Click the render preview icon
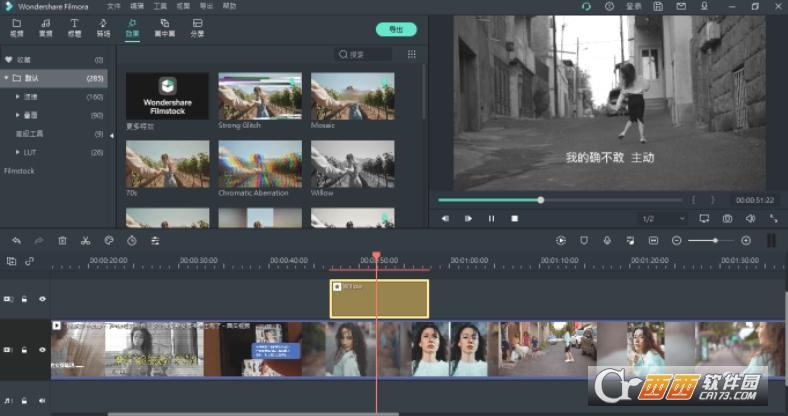Image resolution: width=788 pixels, height=416 pixels. pos(561,241)
